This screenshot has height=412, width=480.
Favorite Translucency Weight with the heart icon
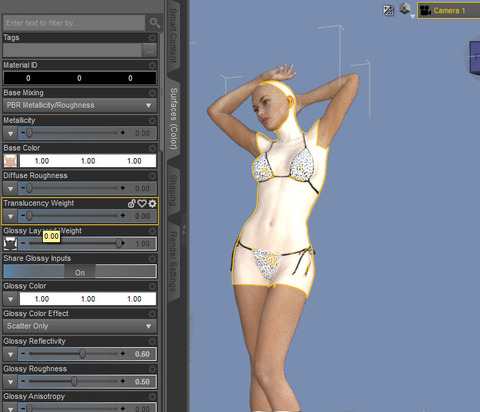(142, 204)
